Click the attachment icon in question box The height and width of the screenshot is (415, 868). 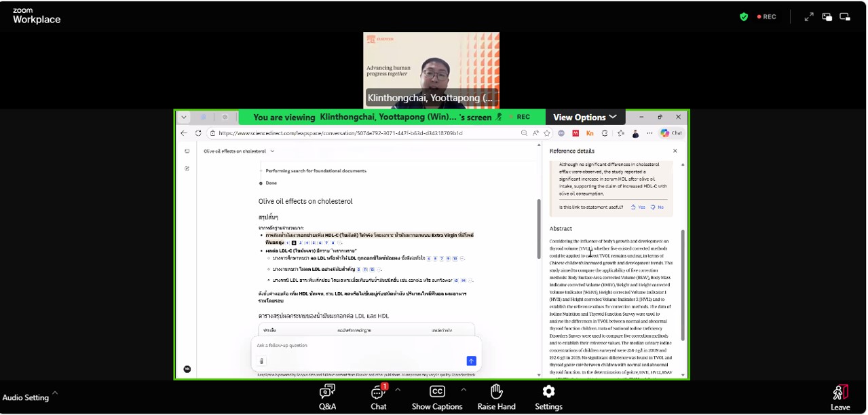pos(261,361)
